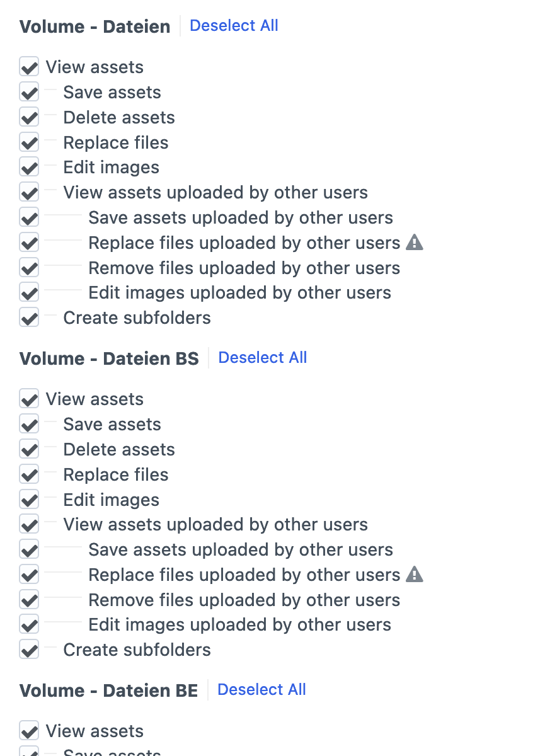Image resolution: width=557 pixels, height=756 pixels.
Task: Uncheck Replace files uploaded by other users in BS
Action: [28, 574]
